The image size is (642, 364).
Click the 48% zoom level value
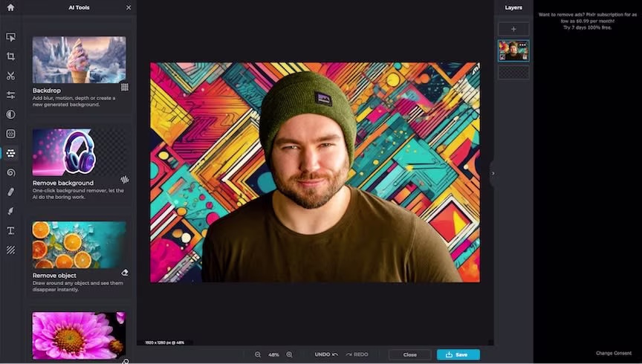point(273,354)
